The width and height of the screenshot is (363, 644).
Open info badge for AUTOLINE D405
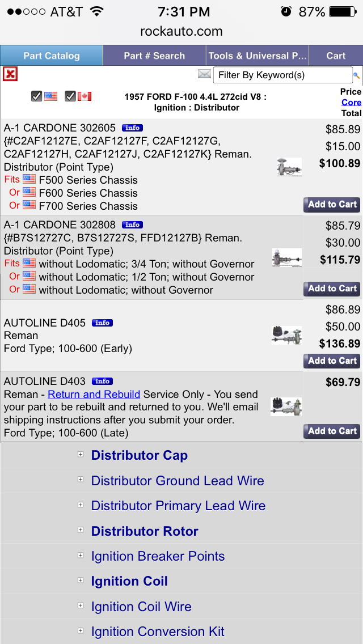(103, 323)
